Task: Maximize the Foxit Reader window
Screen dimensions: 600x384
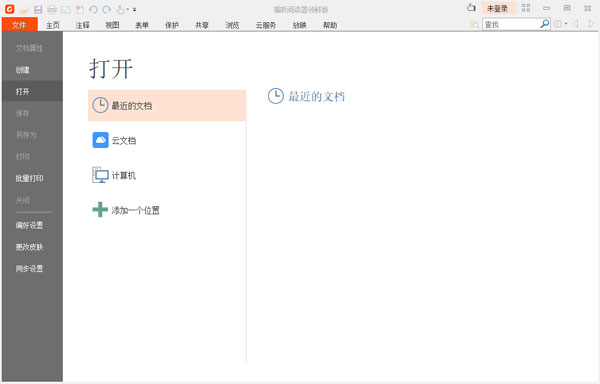Action: [x=567, y=8]
